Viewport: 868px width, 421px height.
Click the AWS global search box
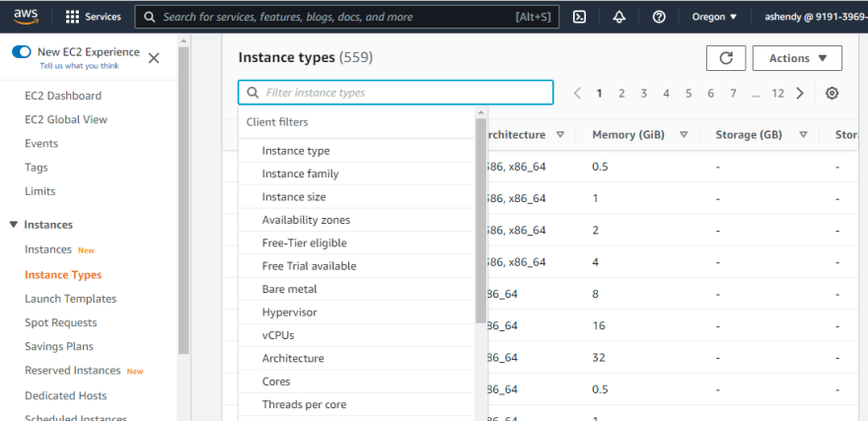point(346,17)
